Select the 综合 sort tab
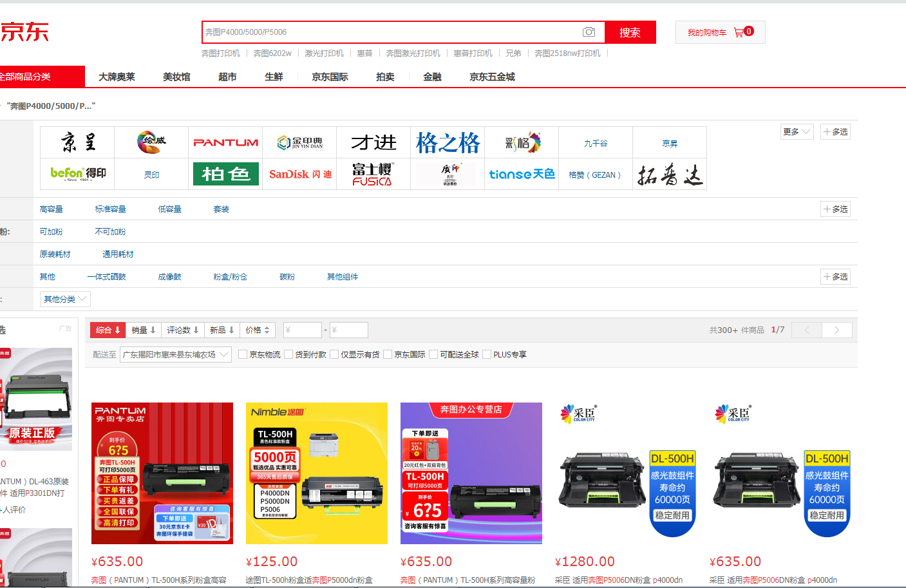Image resolution: width=906 pixels, height=588 pixels. tap(108, 330)
